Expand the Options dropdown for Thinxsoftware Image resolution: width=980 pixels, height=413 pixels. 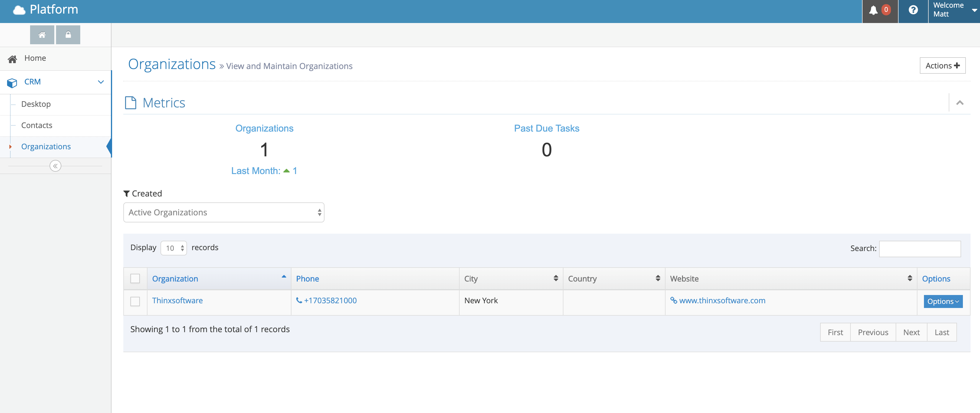(x=943, y=301)
